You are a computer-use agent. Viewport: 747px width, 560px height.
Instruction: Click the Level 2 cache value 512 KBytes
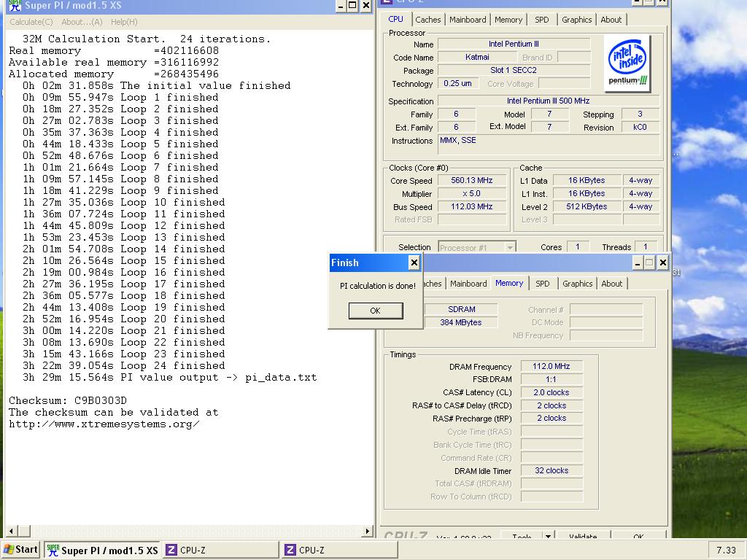[587, 206]
